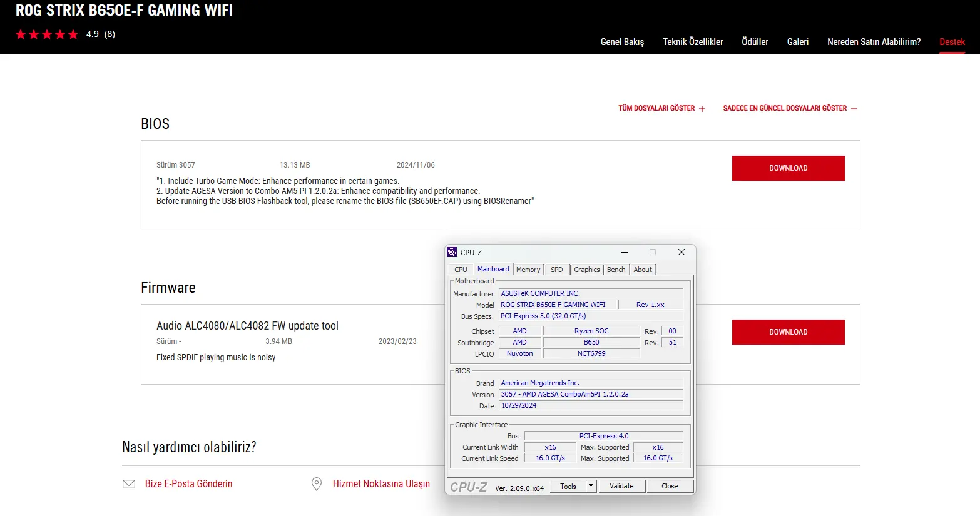
Task: Open the Memory tab in CPU-Z
Action: tap(528, 270)
